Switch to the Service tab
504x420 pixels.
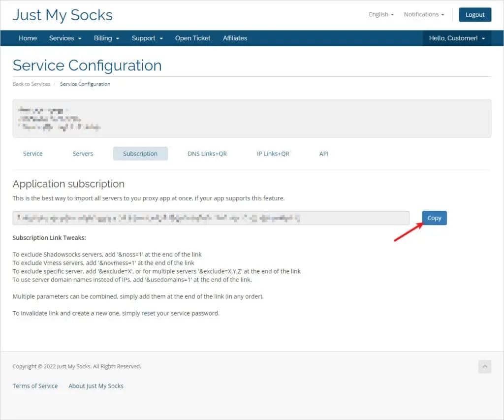33,154
